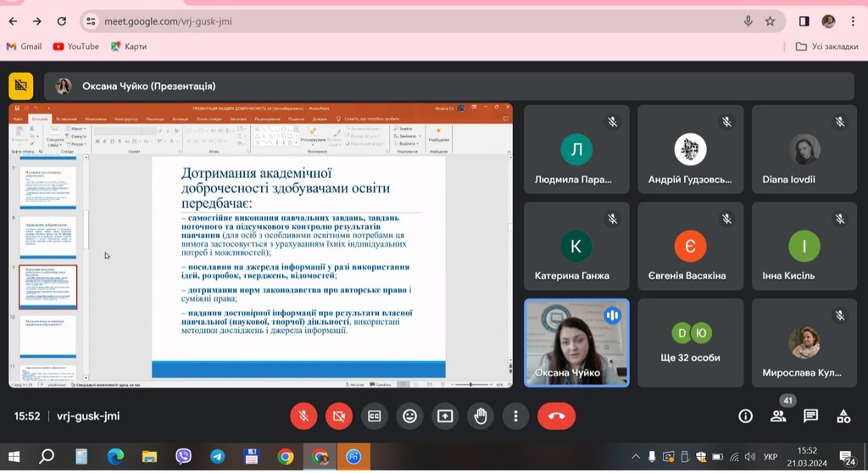Bookmark this page with the star icon
The height and width of the screenshot is (473, 868).
(770, 21)
